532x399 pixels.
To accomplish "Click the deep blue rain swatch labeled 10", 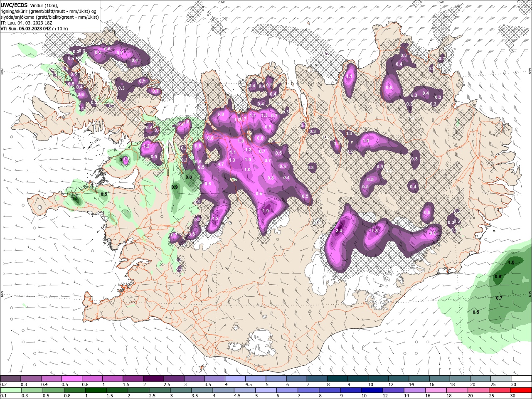I will 372,390.
